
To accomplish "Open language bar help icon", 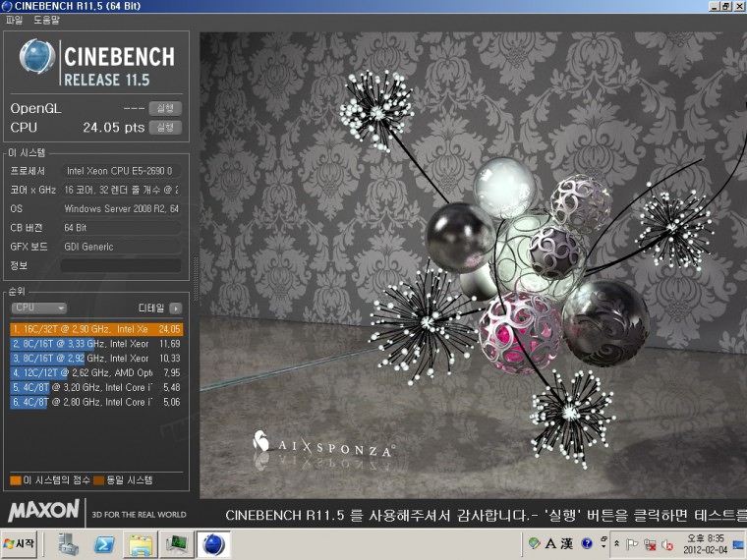I will tap(587, 543).
